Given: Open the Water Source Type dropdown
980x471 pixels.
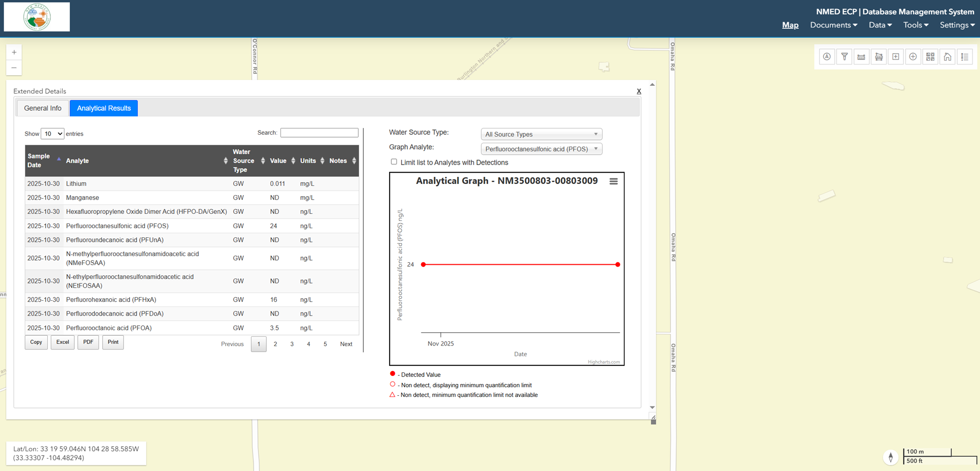Looking at the screenshot, I should (541, 134).
